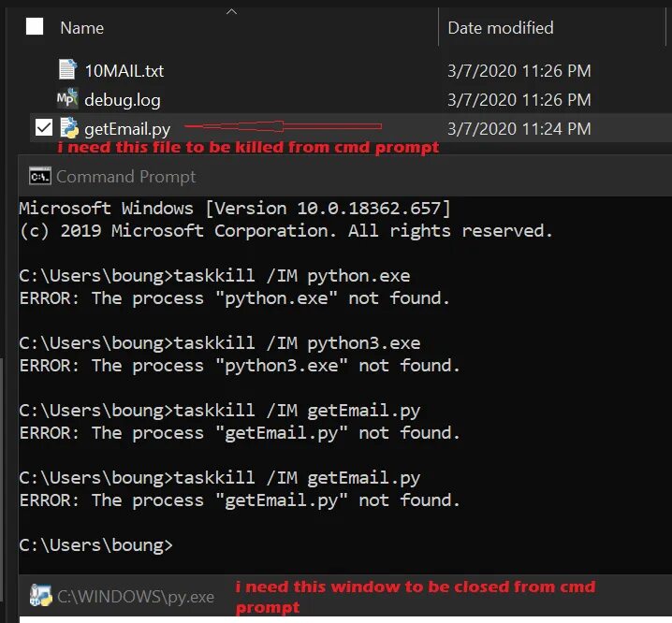Click the final C:\Users\boung> prompt line
The height and width of the screenshot is (623, 672).
96,544
